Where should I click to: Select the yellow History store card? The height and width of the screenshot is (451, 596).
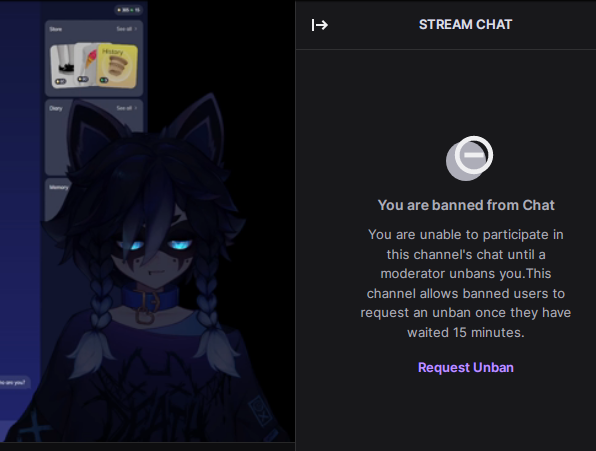(x=117, y=66)
